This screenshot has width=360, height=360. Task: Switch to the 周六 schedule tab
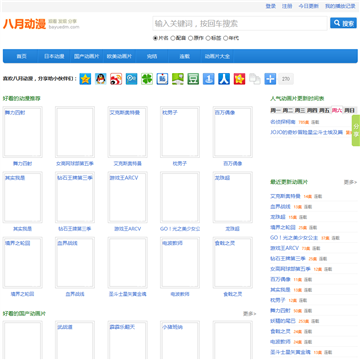coord(337,110)
